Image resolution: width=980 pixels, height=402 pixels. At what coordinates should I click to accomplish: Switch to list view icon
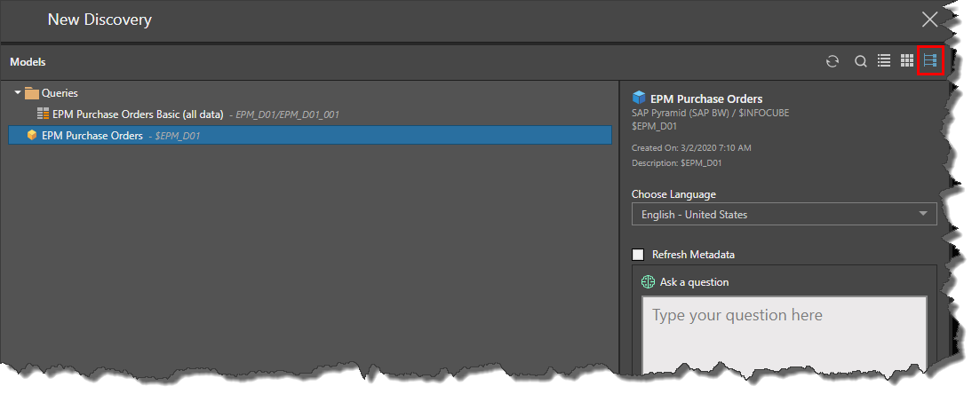[884, 60]
